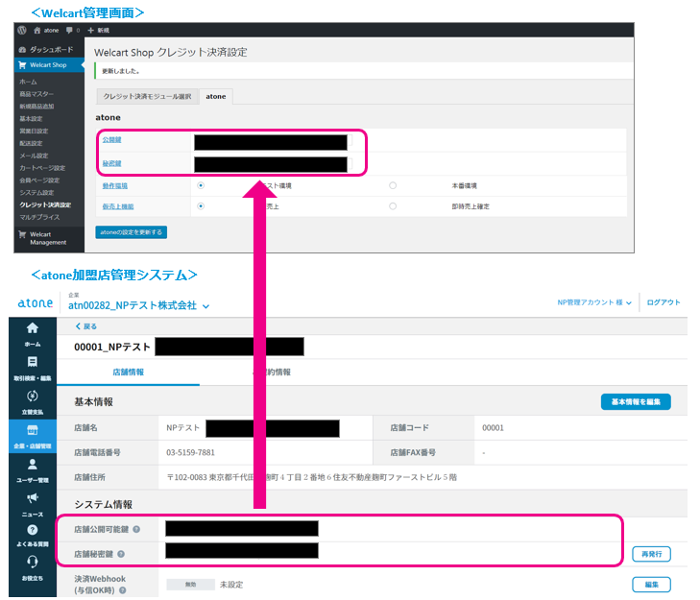Viewport: 700px width, 600px height.
Task: Open ホーム in Welcart Shop submenu
Action: point(28,82)
